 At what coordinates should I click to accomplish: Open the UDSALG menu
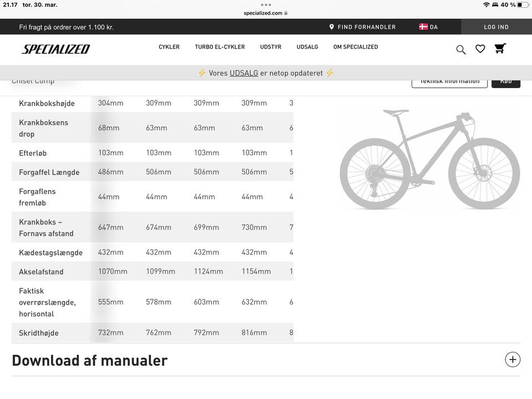(x=308, y=47)
